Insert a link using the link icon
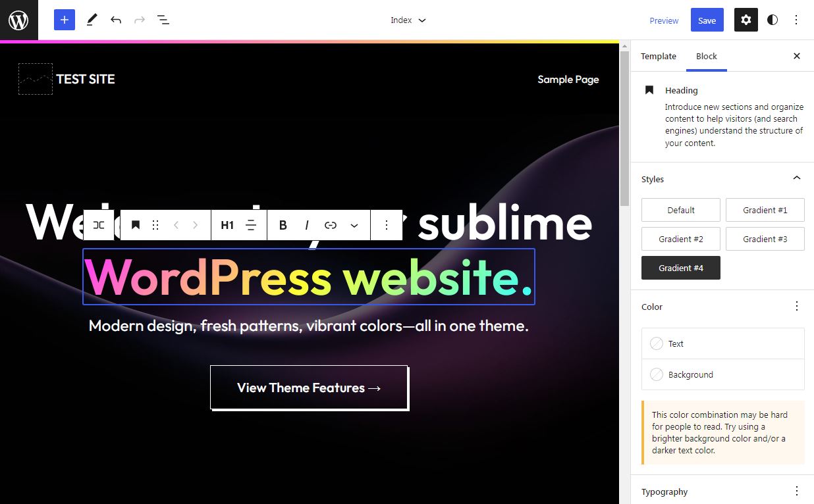 pyautogui.click(x=331, y=225)
